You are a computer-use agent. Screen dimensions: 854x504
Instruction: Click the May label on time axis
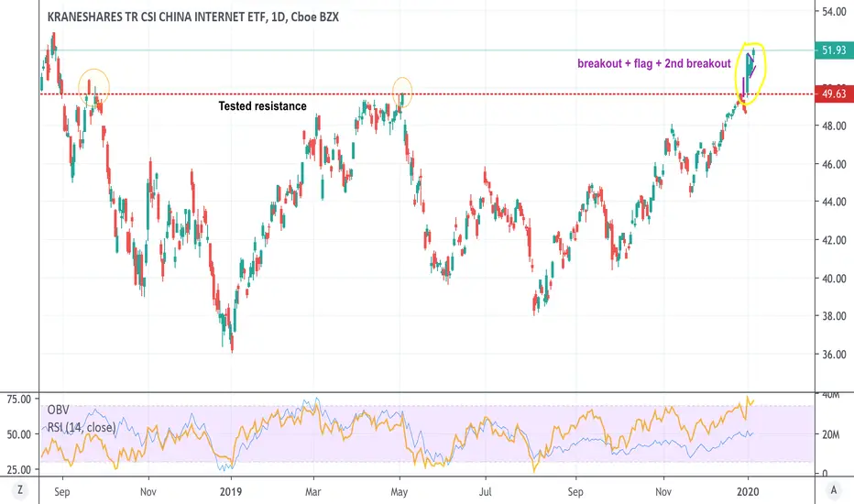point(400,492)
